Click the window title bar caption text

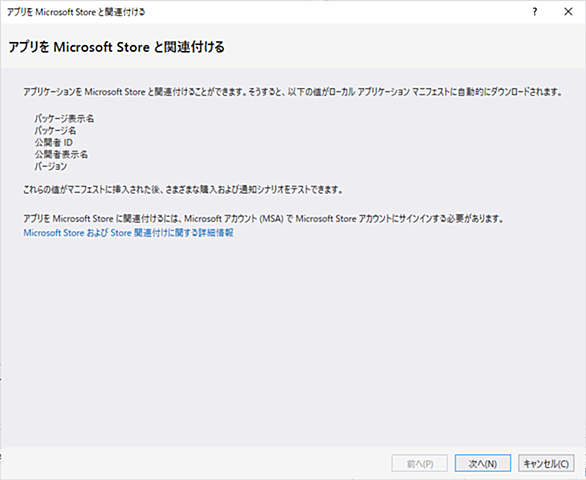(x=76, y=12)
